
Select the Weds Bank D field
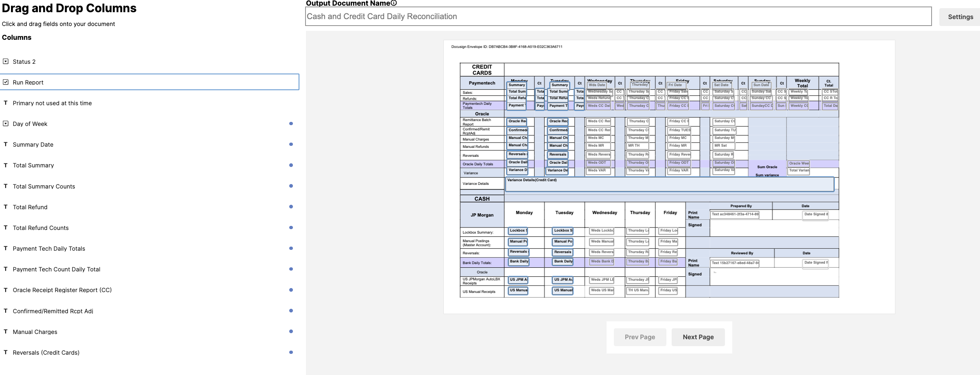coord(602,262)
